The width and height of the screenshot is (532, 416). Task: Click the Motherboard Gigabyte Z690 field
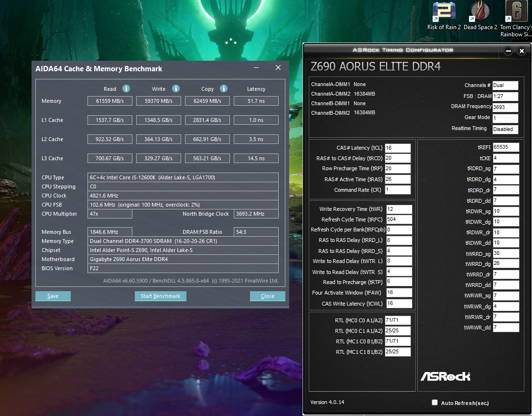tap(183, 259)
